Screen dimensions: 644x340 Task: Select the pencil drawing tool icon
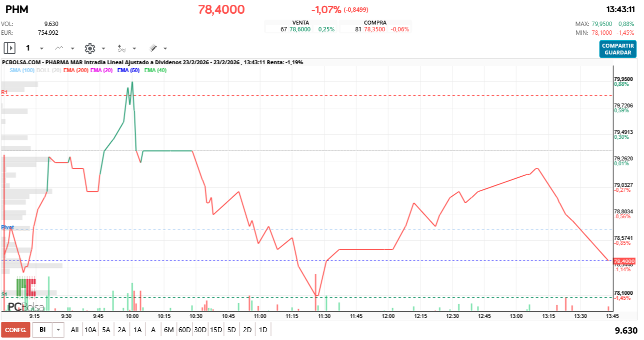click(152, 48)
